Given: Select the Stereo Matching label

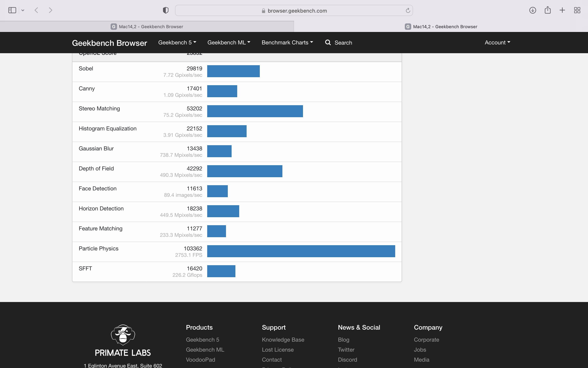Looking at the screenshot, I should [x=99, y=109].
